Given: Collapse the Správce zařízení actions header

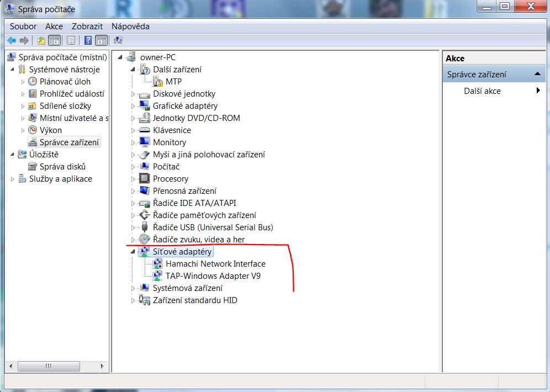Looking at the screenshot, I should [536, 75].
